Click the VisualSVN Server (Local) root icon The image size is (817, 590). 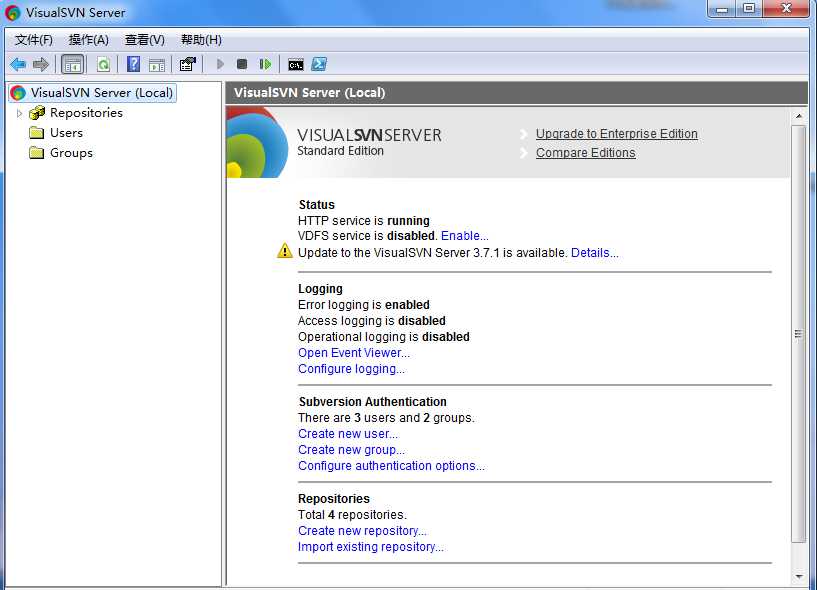(x=18, y=93)
